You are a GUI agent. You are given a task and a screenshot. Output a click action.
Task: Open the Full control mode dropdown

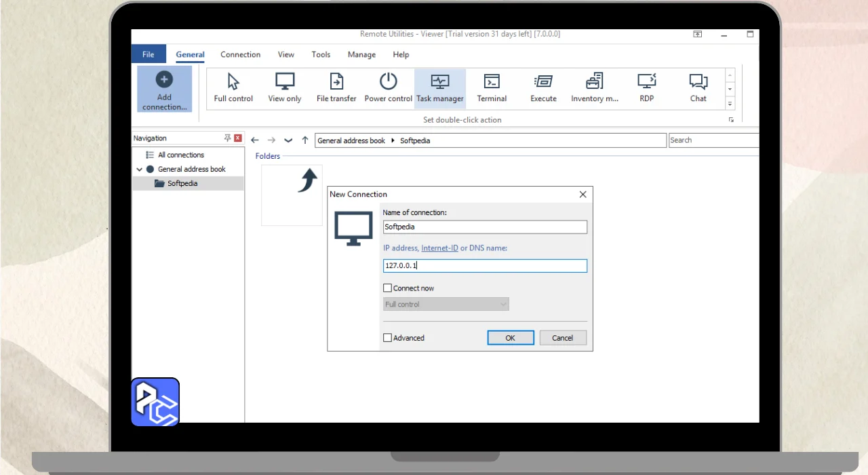pyautogui.click(x=446, y=305)
